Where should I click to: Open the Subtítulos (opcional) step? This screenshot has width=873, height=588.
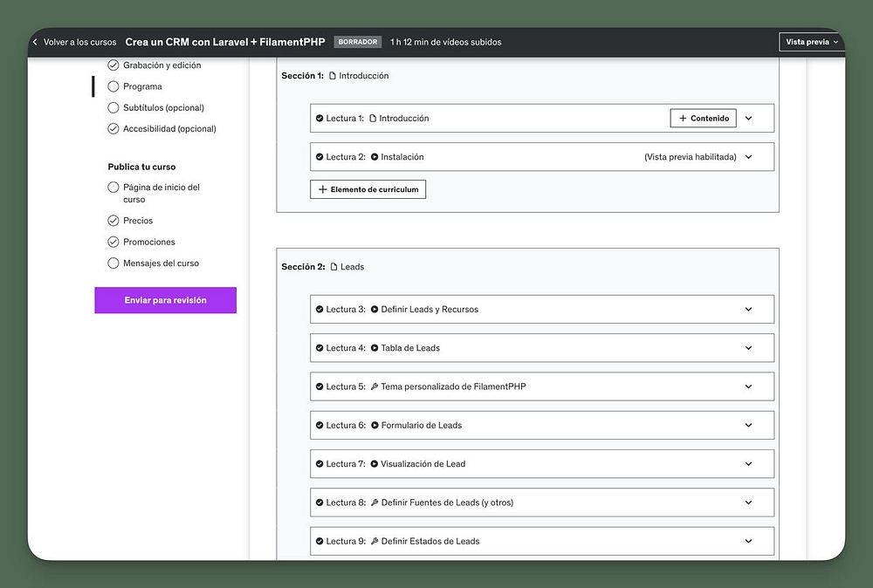164,107
